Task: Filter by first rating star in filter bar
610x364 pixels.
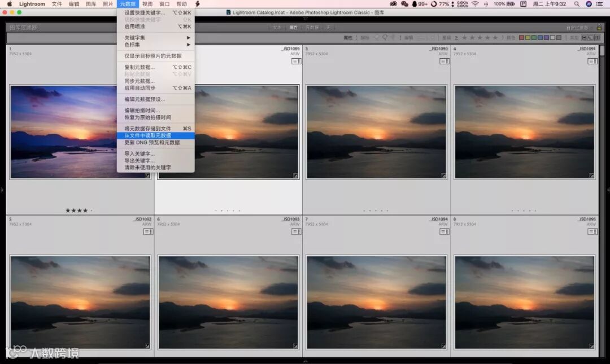Action: click(464, 38)
